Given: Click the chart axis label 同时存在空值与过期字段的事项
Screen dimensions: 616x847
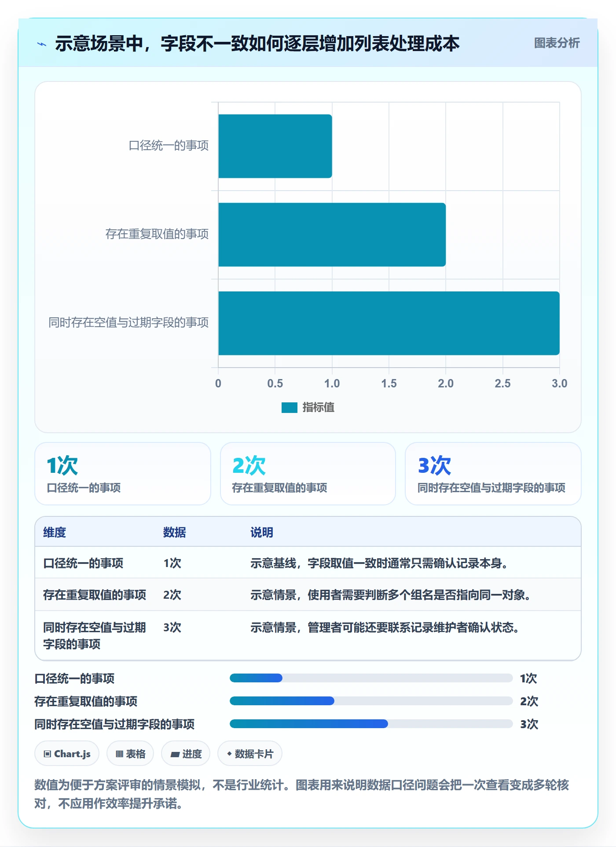Looking at the screenshot, I should (128, 323).
